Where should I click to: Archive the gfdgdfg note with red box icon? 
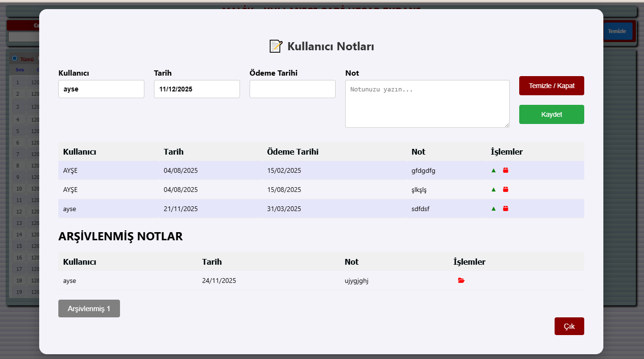pos(505,170)
